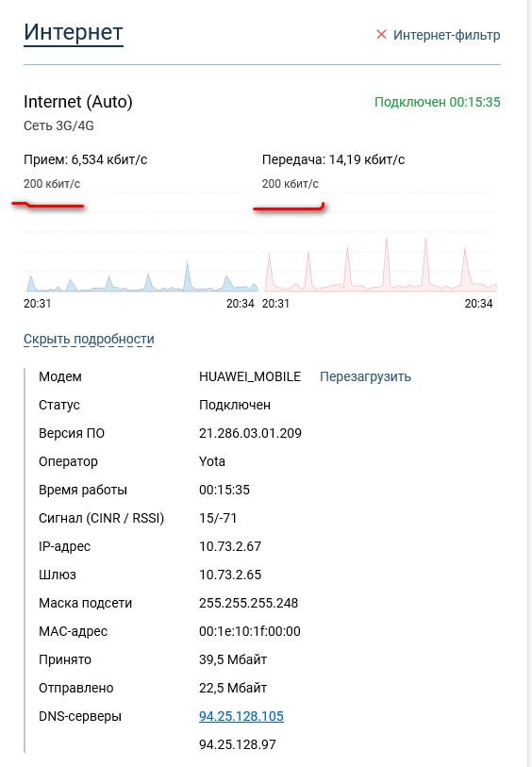The image size is (532, 767).
Task: Click the Маска подсети label
Action: [86, 603]
